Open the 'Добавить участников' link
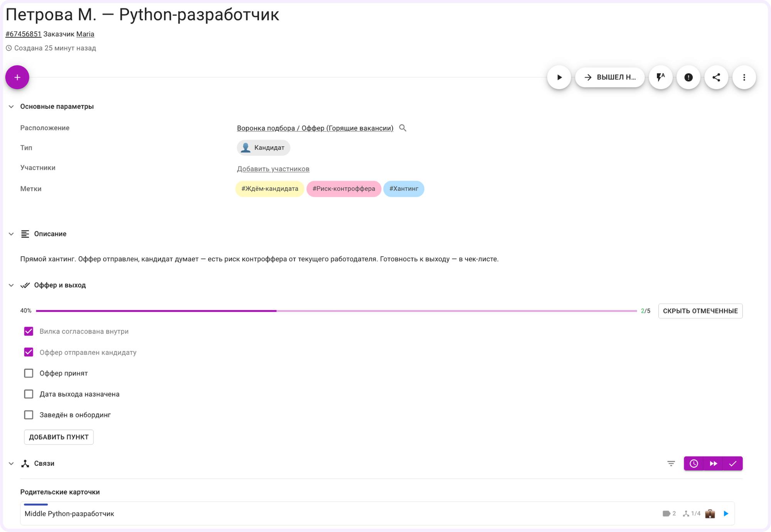 [273, 169]
